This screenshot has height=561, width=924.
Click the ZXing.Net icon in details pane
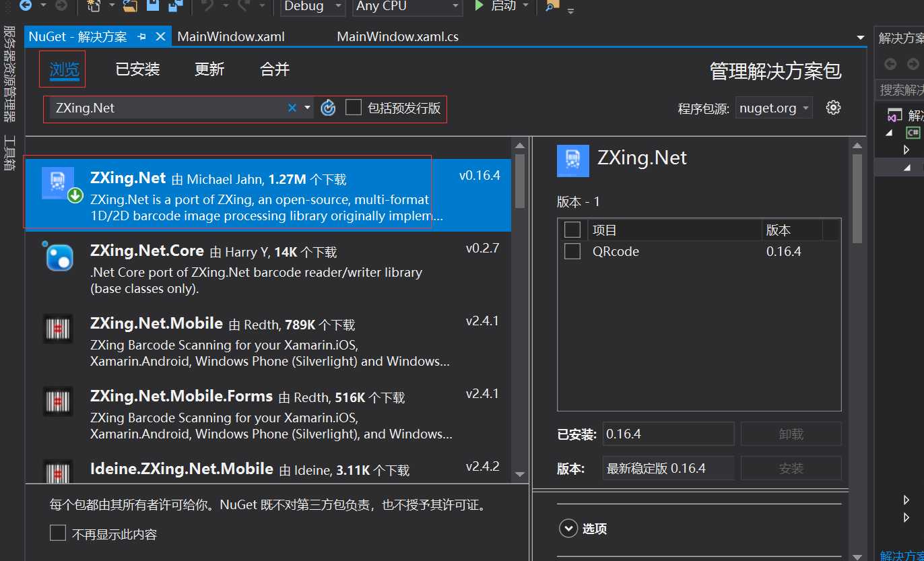point(573,161)
